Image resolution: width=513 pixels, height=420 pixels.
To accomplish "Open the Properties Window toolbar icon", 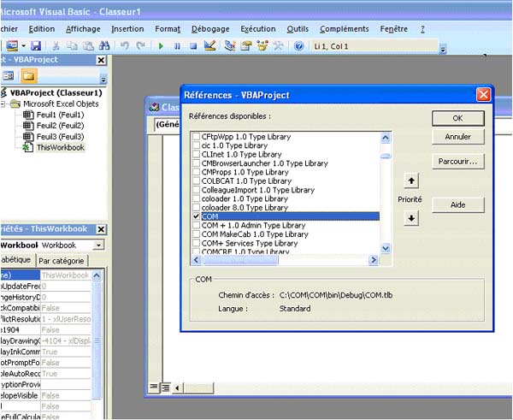I will coord(246,46).
